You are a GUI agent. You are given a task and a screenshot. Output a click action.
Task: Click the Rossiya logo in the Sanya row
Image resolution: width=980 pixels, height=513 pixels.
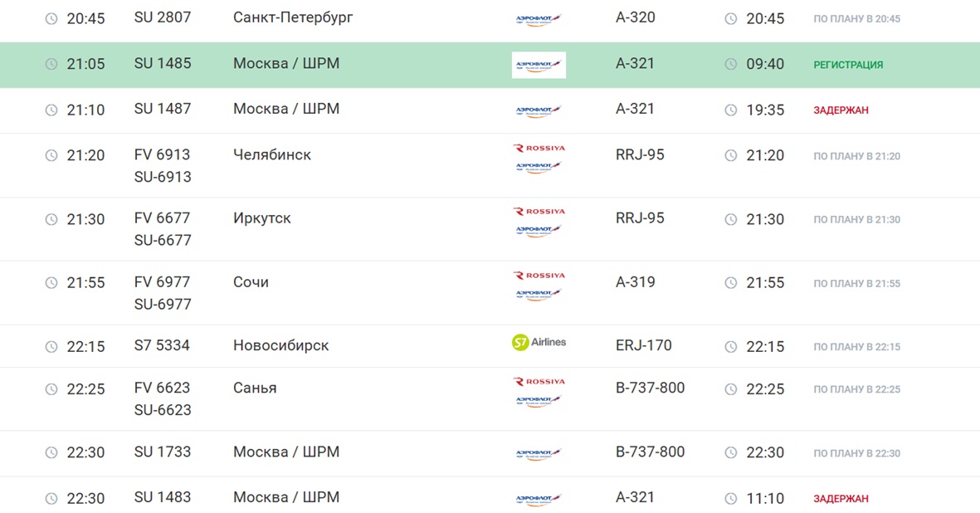click(539, 382)
